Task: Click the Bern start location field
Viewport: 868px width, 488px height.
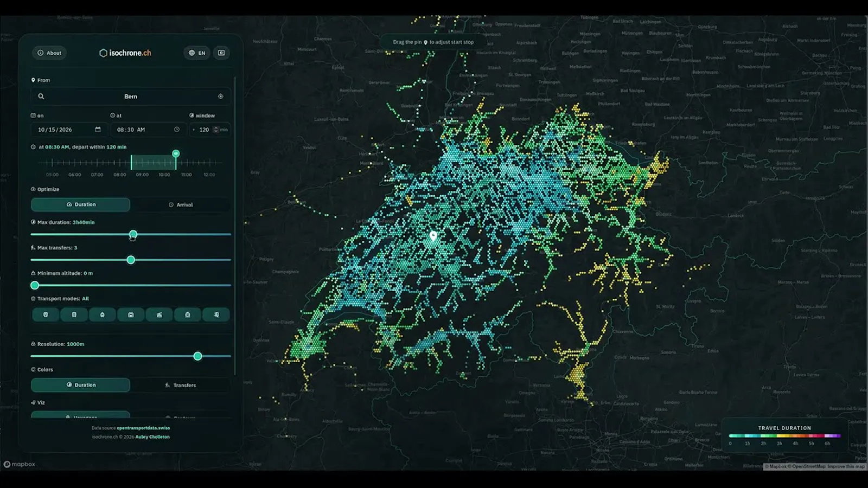Action: (x=131, y=97)
